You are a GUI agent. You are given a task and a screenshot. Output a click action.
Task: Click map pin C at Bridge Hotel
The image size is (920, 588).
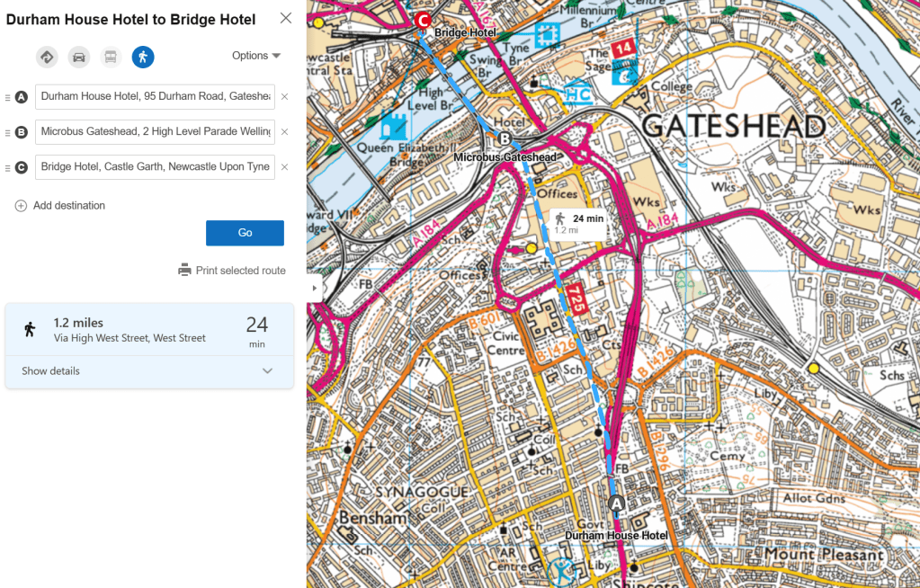[423, 21]
